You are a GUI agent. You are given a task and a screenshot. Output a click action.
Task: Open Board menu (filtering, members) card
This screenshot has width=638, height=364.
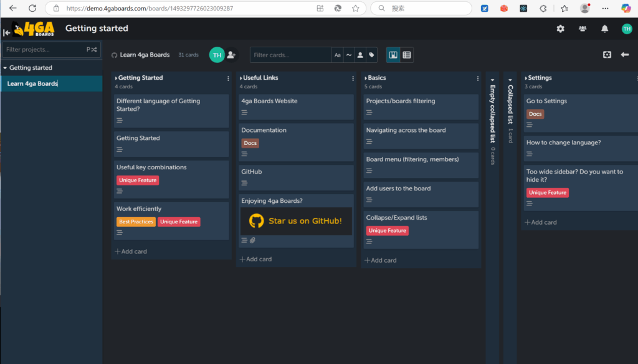pyautogui.click(x=421, y=166)
